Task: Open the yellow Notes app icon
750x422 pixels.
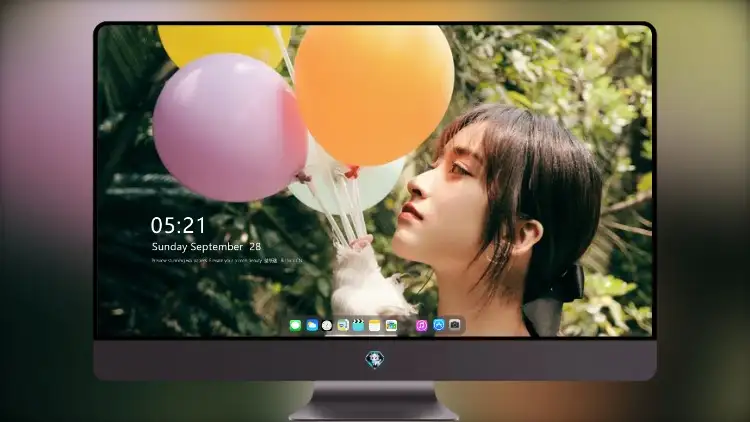Action: 375,326
